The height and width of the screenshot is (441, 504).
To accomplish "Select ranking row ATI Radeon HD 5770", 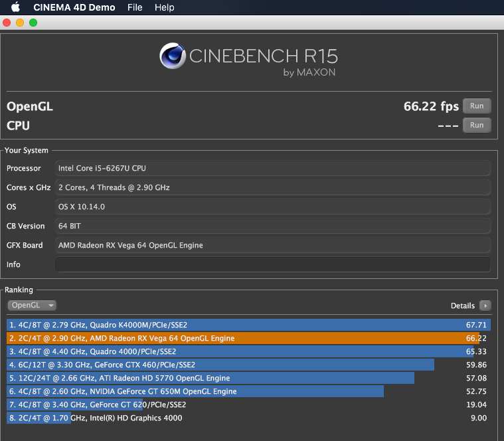I will (248, 378).
